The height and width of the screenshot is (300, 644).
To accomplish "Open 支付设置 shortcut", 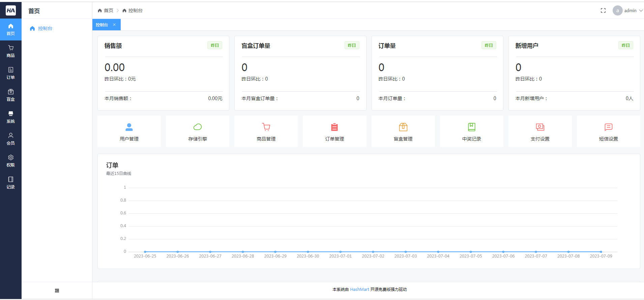I will point(540,131).
